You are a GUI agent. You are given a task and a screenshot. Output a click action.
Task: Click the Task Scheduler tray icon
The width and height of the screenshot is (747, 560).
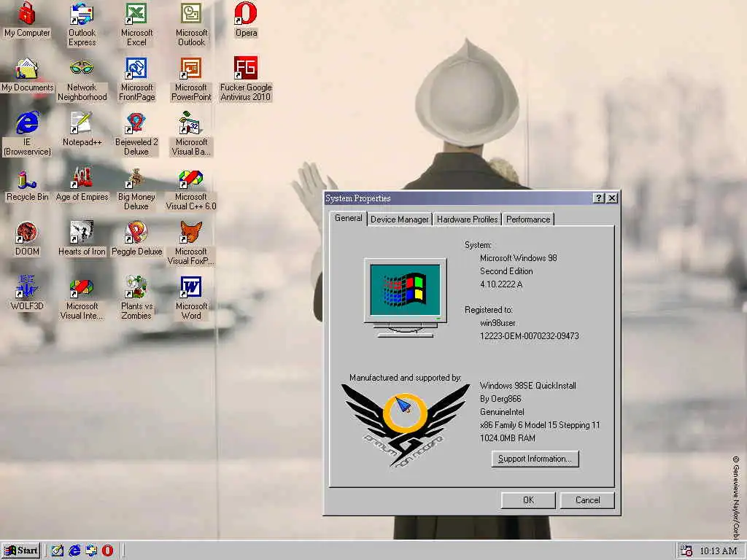[686, 551]
